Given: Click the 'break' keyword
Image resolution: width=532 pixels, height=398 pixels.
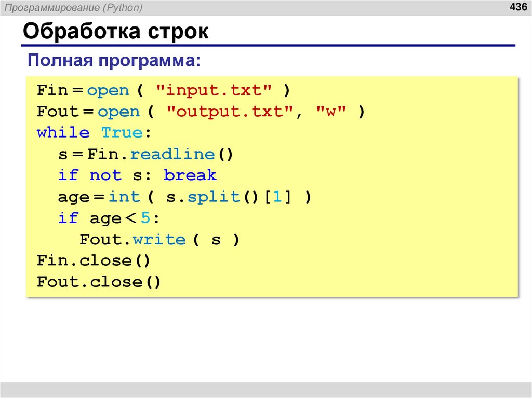Looking at the screenshot, I should click(x=190, y=175).
